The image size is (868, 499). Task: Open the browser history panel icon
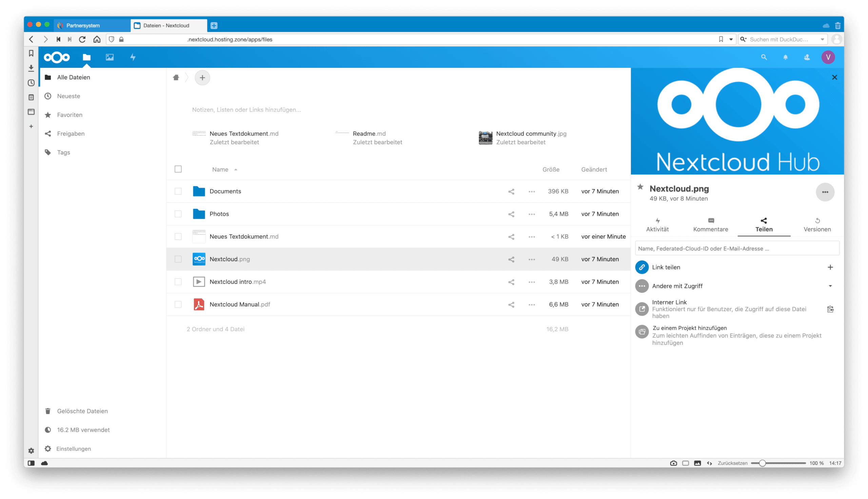click(31, 83)
